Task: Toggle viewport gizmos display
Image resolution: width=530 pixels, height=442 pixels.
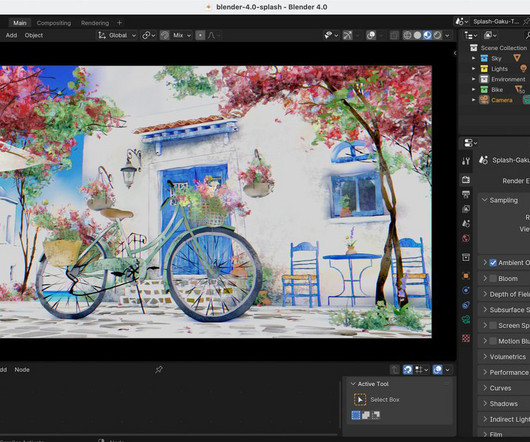Action: (x=347, y=35)
